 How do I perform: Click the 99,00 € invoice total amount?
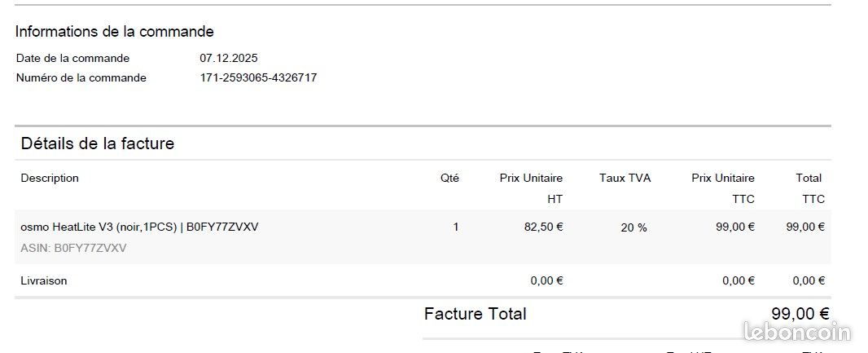coord(800,314)
